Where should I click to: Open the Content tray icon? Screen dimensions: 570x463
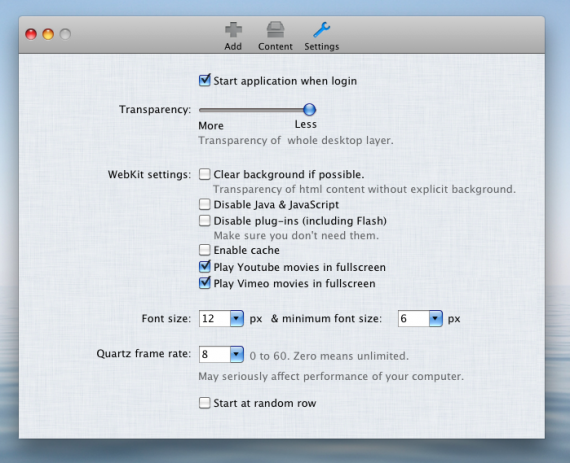(275, 30)
